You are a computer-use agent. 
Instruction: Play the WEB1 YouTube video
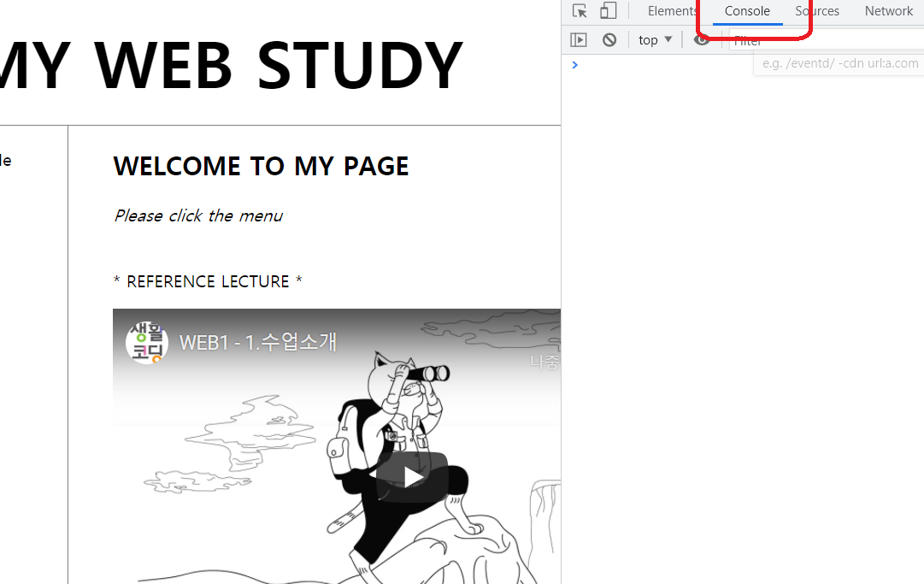click(x=413, y=477)
